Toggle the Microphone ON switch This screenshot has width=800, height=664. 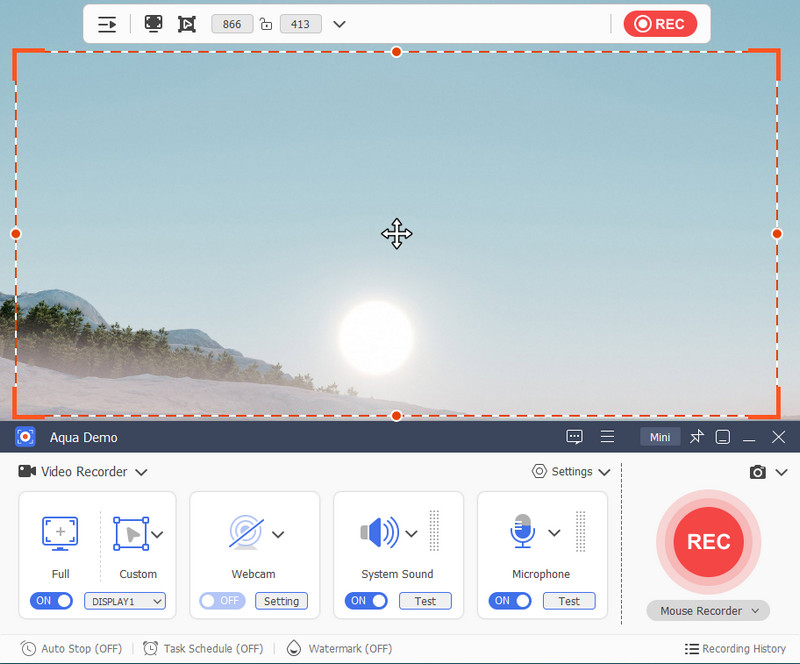click(510, 601)
